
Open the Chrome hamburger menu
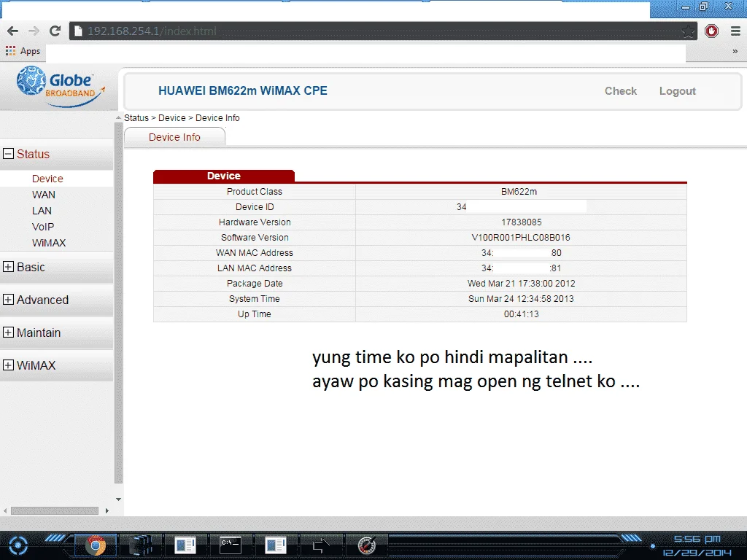pyautogui.click(x=735, y=31)
